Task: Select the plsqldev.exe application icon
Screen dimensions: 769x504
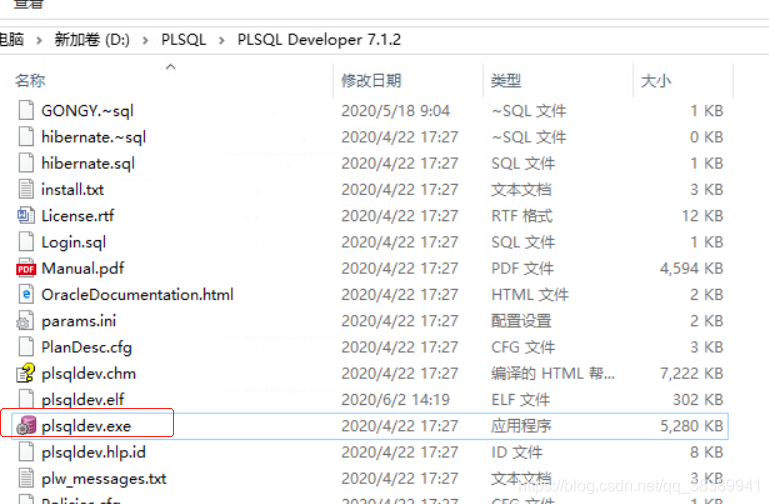Action: tap(26, 426)
